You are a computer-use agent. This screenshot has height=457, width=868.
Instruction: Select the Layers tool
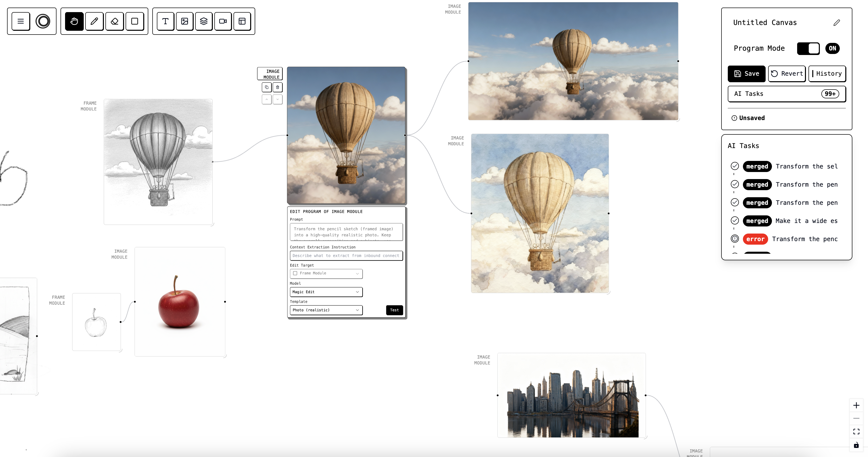tap(204, 21)
